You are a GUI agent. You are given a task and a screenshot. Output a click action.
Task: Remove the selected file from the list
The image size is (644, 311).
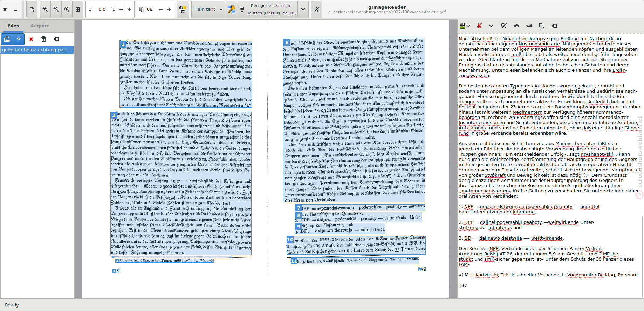coord(31,39)
